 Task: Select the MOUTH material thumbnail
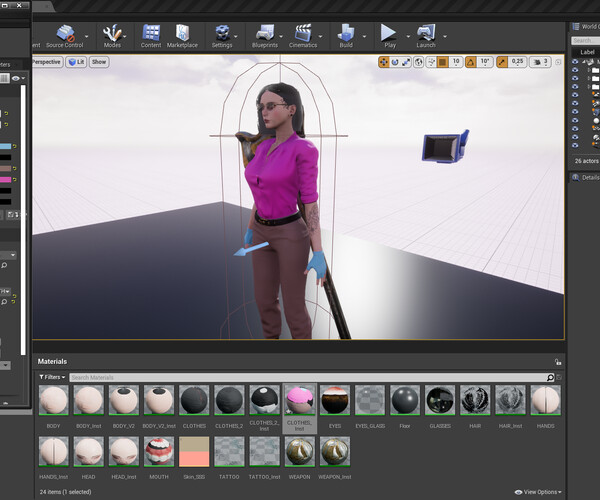point(159,452)
